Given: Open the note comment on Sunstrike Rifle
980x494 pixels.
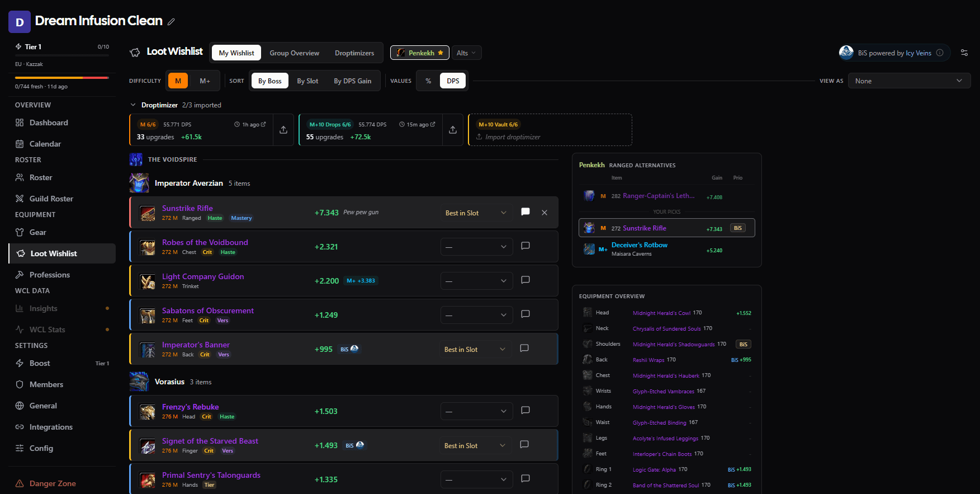Looking at the screenshot, I should click(x=525, y=212).
